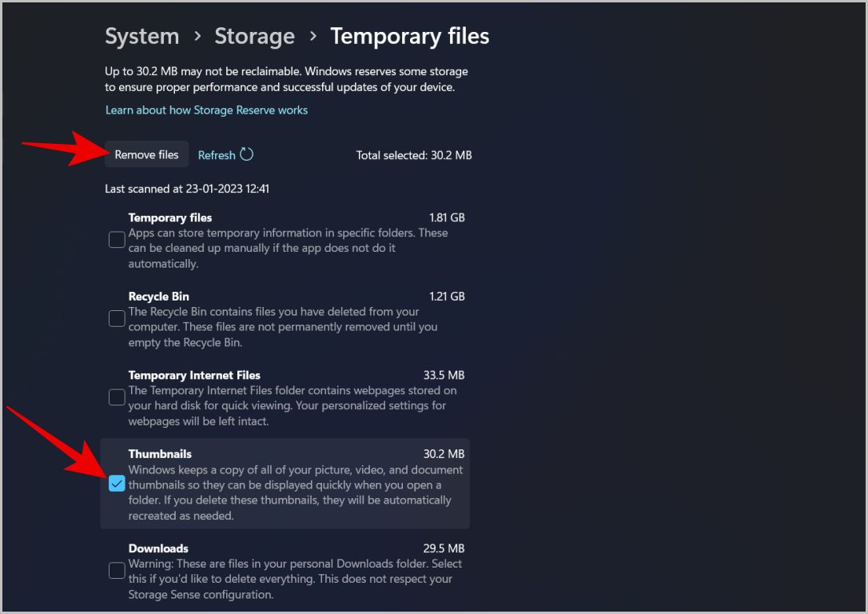Click the Refresh circular arrow icon
Viewport: 868px width, 614px height.
tap(249, 154)
